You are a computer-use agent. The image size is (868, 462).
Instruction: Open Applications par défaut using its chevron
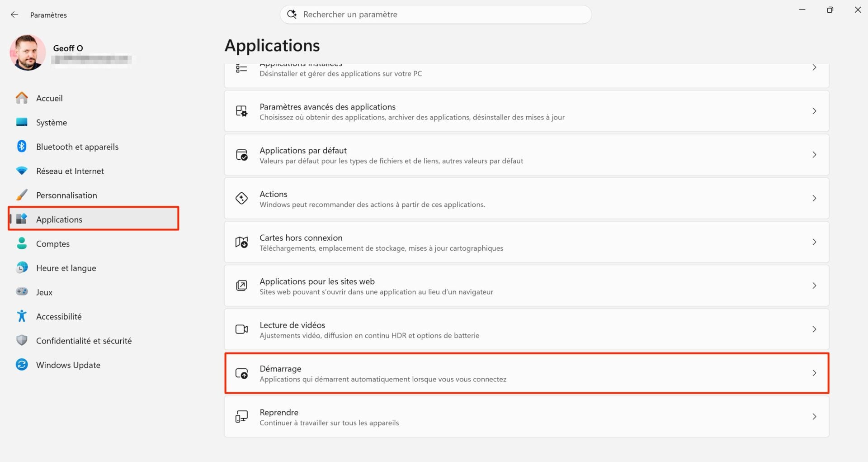tap(815, 154)
